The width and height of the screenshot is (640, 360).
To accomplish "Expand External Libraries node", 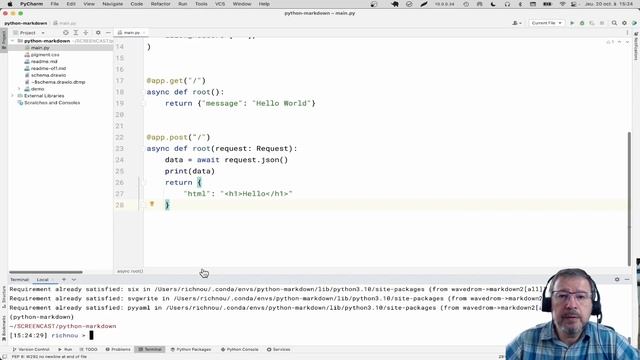I will [x=13, y=96].
